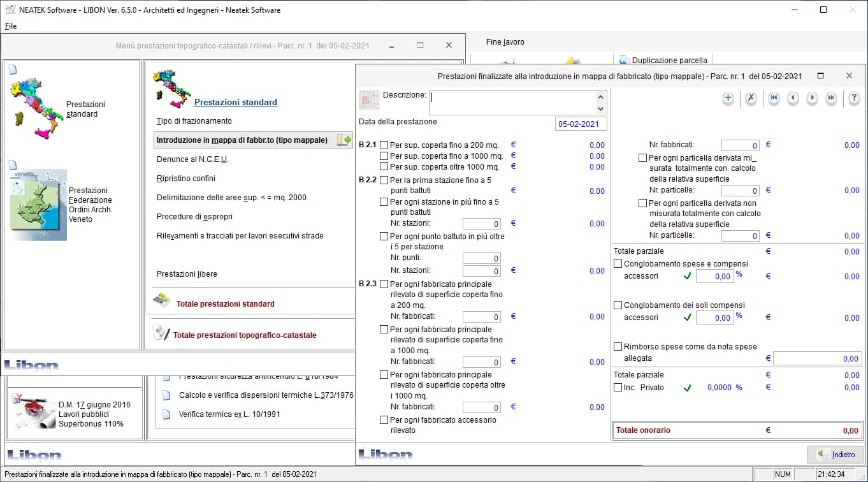Click Nr. fabbricati field under 'fino a 200 mq.'
This screenshot has height=482, width=868.
(482, 317)
